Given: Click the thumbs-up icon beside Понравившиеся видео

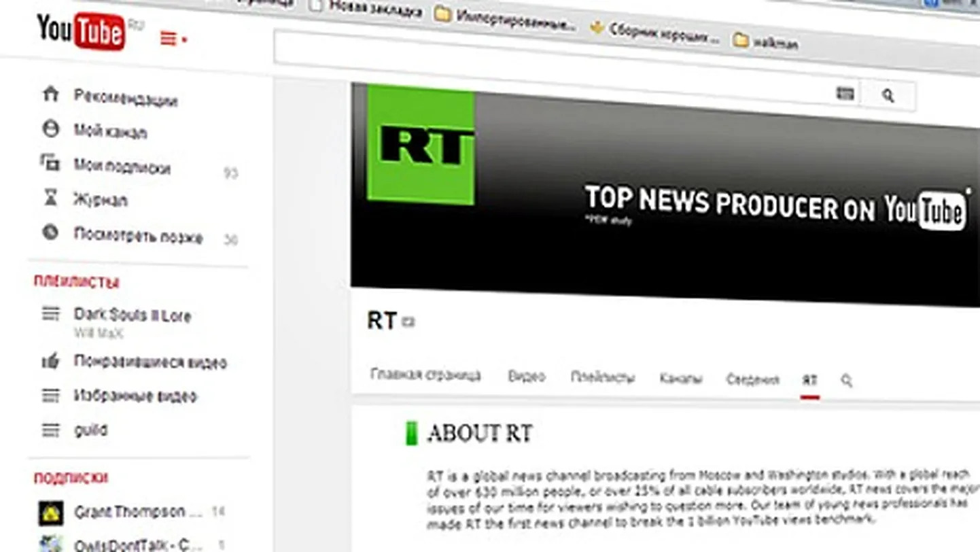Looking at the screenshot, I should click(x=51, y=361).
